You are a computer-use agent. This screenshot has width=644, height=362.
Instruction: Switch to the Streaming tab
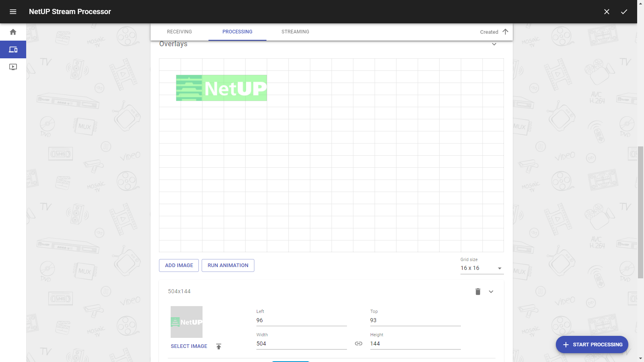pyautogui.click(x=295, y=32)
